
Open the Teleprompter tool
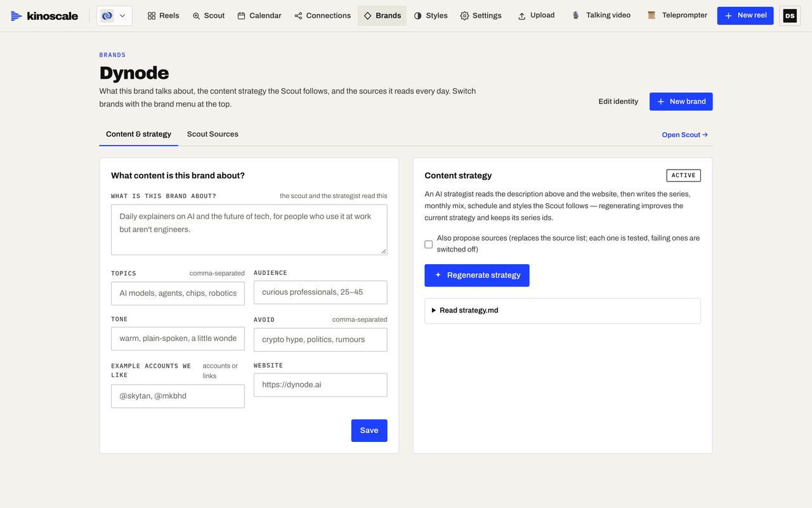click(677, 16)
